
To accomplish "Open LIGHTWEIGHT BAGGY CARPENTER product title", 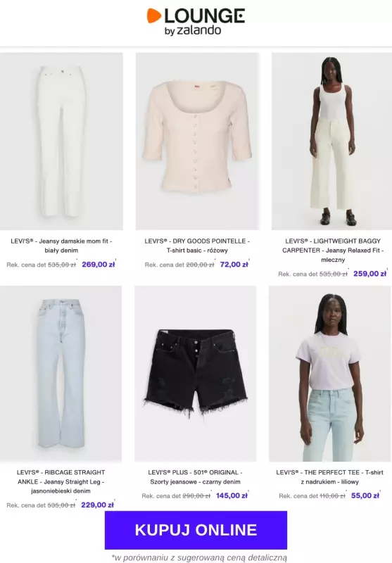I will (333, 251).
